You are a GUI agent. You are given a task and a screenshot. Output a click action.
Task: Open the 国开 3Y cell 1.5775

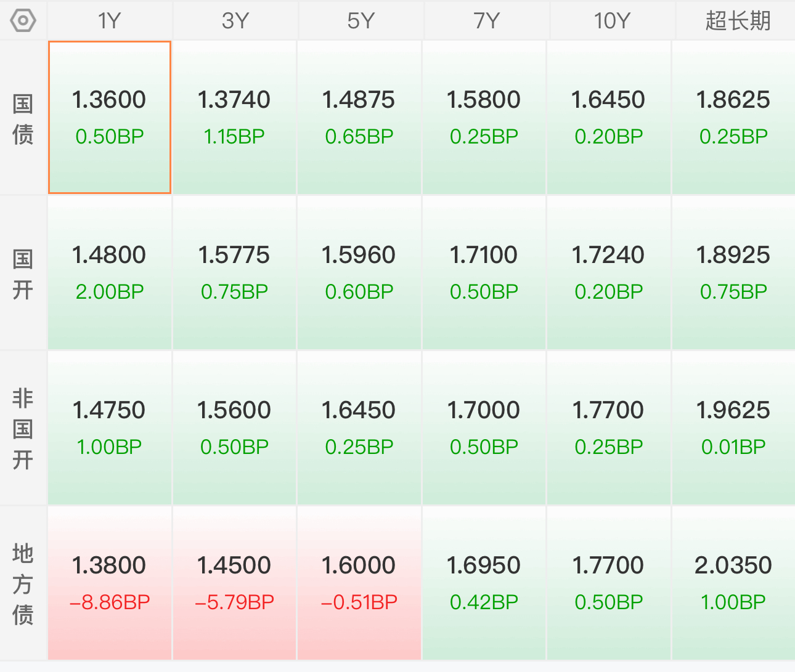tap(234, 273)
